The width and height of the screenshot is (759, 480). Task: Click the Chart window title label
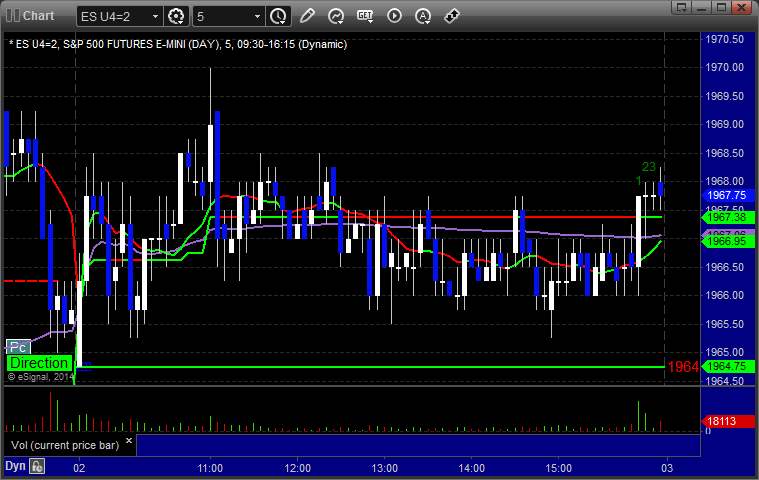coord(38,16)
